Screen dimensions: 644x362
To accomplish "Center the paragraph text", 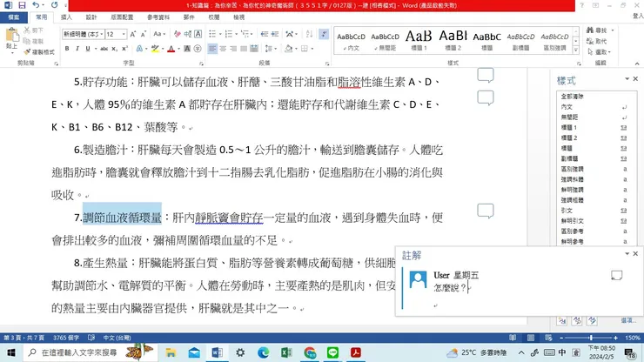I will (x=223, y=49).
